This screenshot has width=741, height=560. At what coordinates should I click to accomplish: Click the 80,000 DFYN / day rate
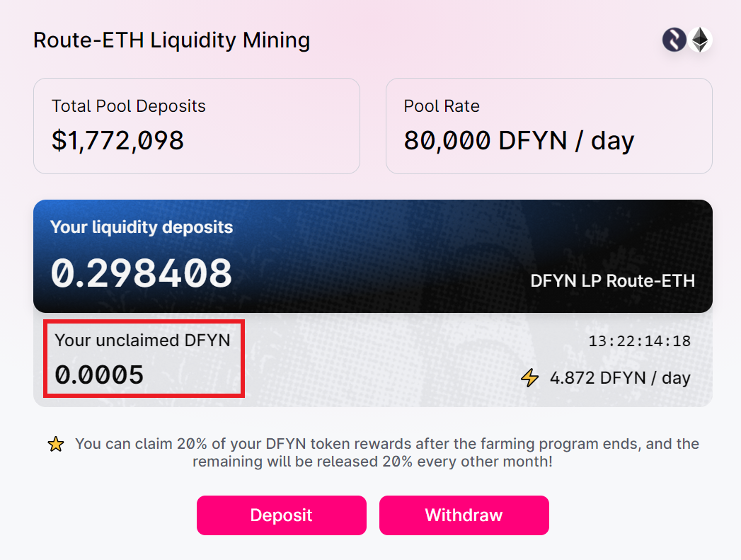click(519, 140)
